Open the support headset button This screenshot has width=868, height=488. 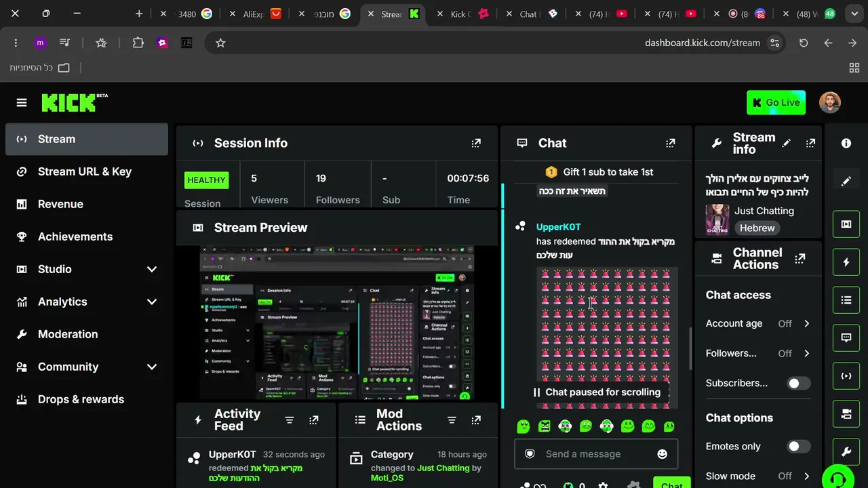[838, 479]
